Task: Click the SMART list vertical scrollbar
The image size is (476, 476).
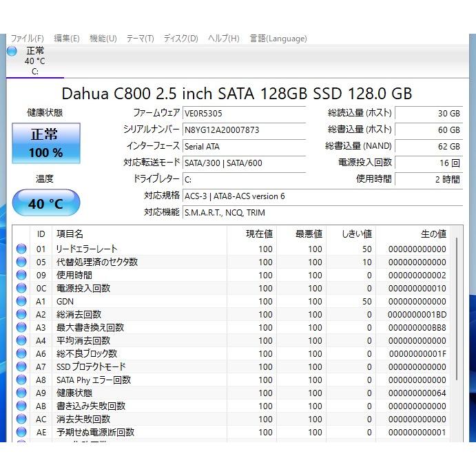Action: click(x=457, y=309)
